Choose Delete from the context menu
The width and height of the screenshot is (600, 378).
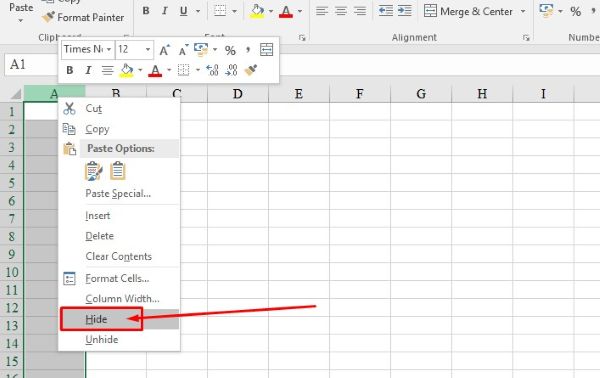(x=119, y=236)
